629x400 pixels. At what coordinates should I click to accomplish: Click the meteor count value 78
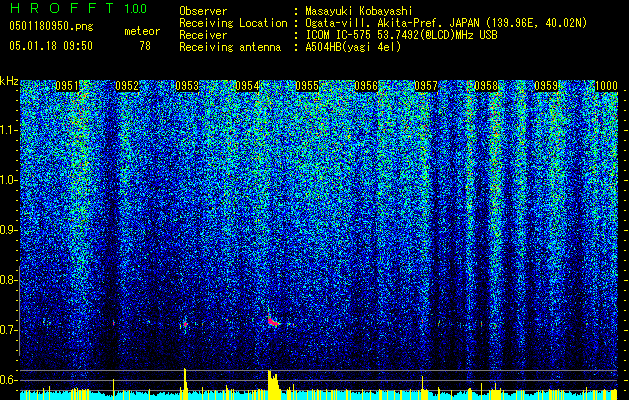coord(145,46)
